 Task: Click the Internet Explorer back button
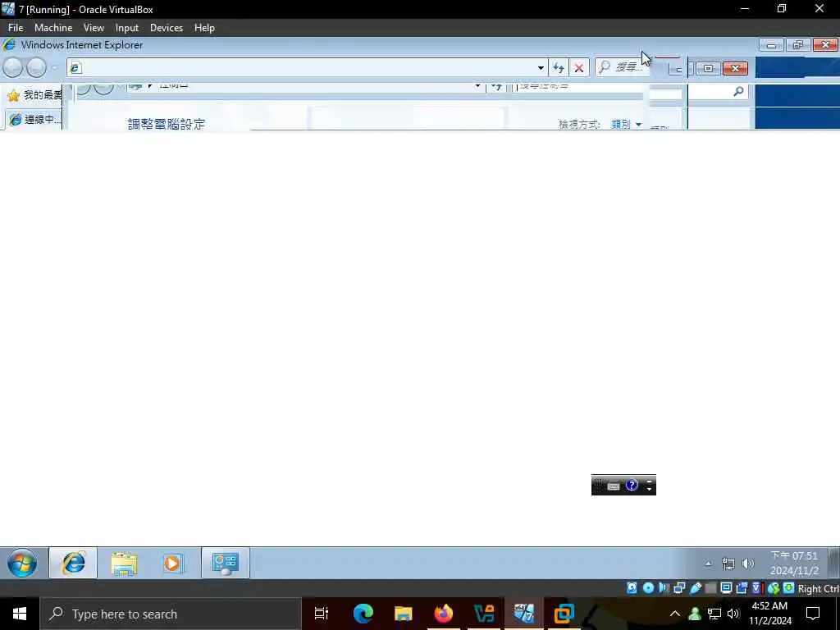(13, 68)
